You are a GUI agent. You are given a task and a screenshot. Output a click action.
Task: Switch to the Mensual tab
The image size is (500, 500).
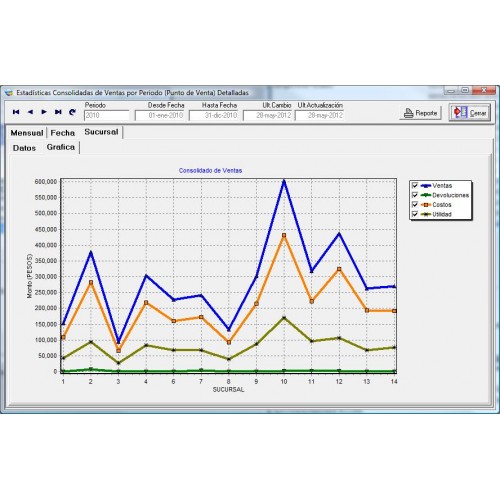click(x=27, y=133)
